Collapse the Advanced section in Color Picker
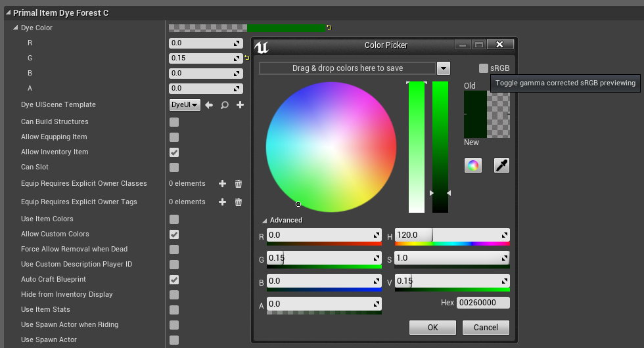Viewport: 644px width, 348px height. point(265,221)
